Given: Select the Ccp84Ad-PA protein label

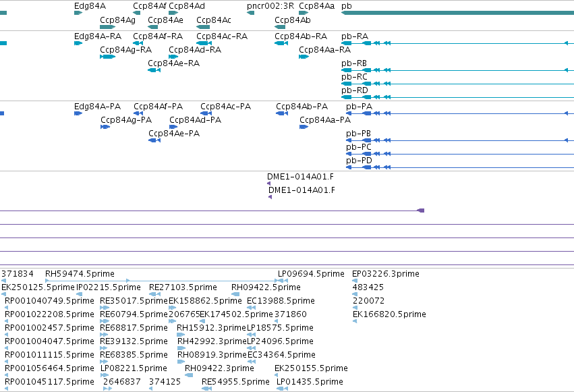Looking at the screenshot, I should click(195, 120).
